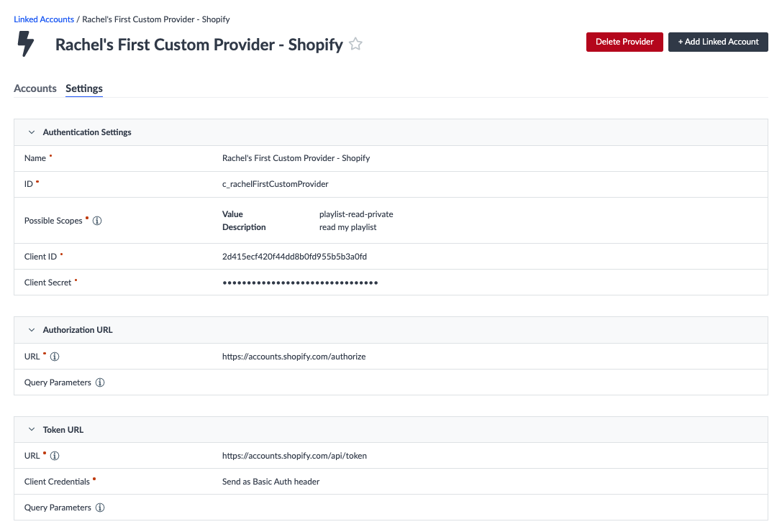Viewport: 782px width, 532px height.
Task: Click the Client ID value
Action: click(294, 256)
